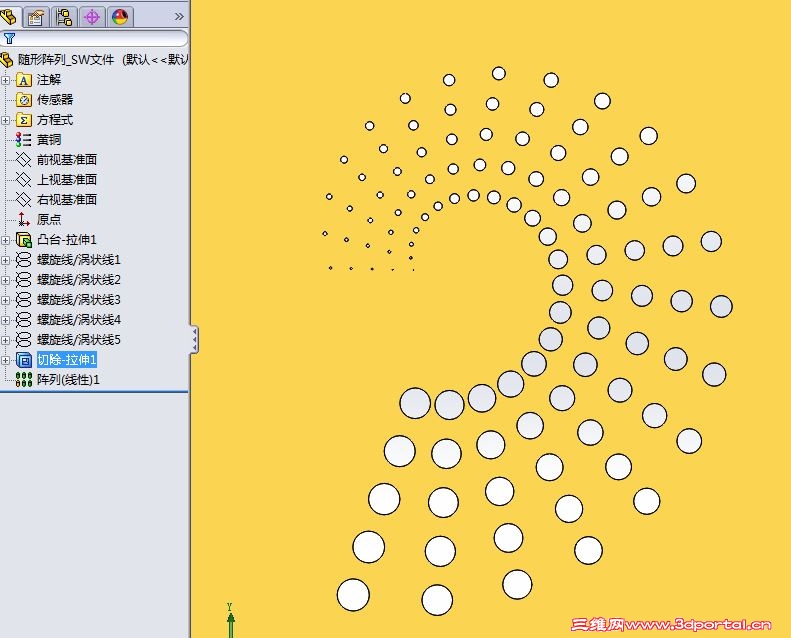Select the 右视基准面 label
The image size is (791, 638).
67,200
